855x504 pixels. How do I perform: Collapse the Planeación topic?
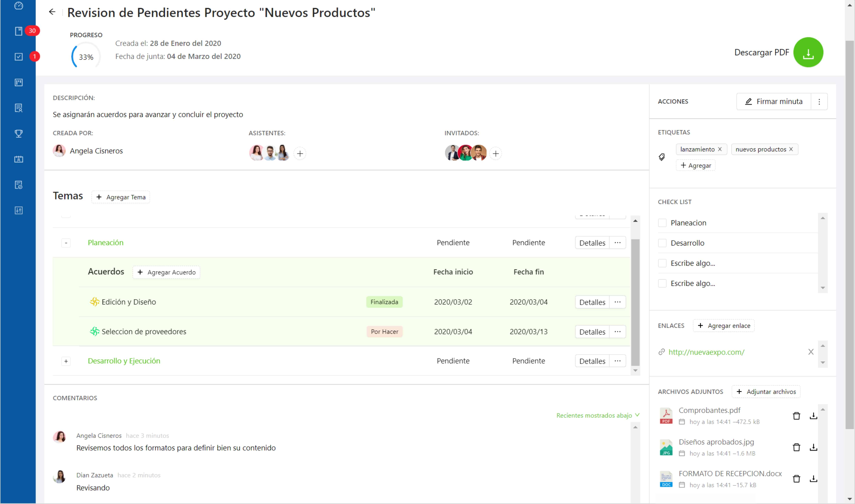(66, 243)
